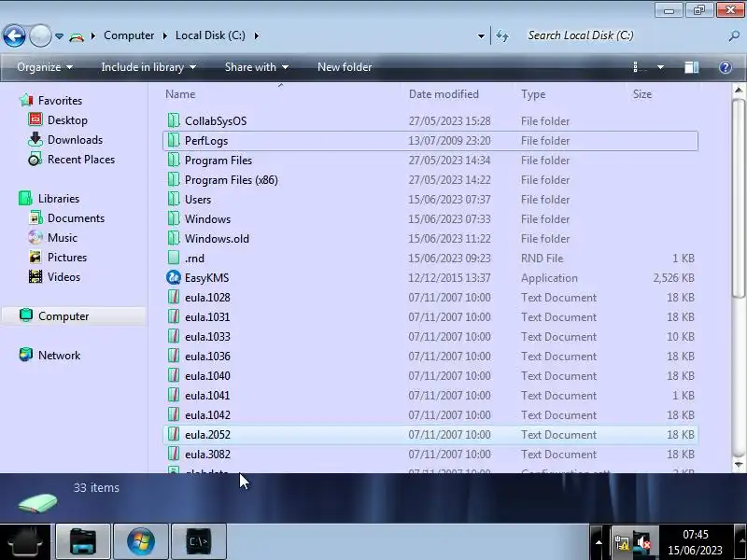747x560 pixels.
Task: Open the recent pages dropdown arrow
Action: click(x=59, y=36)
